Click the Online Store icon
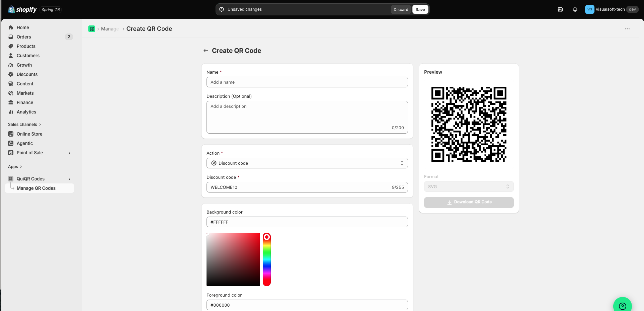Viewport: 644px width, 311px height. pyautogui.click(x=11, y=134)
